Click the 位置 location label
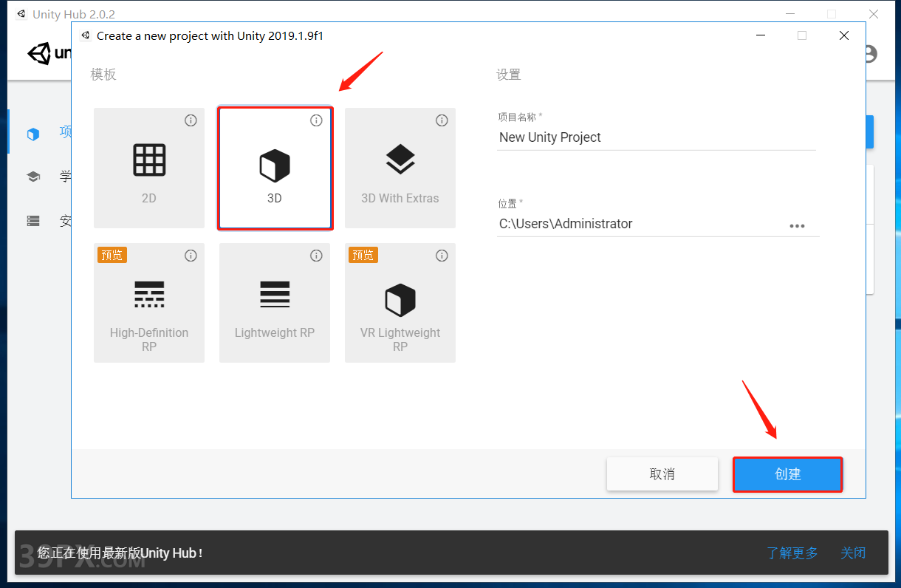Screen dimensions: 901x588 pyautogui.click(x=510, y=203)
